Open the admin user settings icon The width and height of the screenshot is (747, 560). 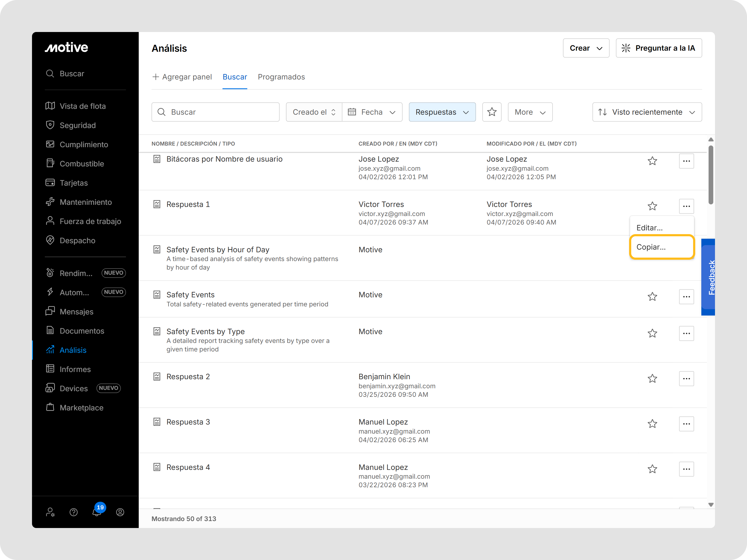pyautogui.click(x=50, y=512)
